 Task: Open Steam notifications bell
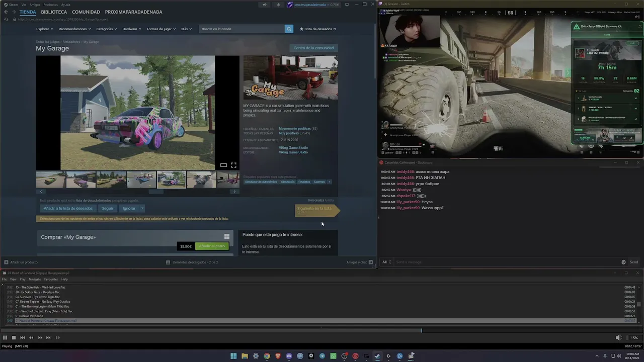(278, 5)
